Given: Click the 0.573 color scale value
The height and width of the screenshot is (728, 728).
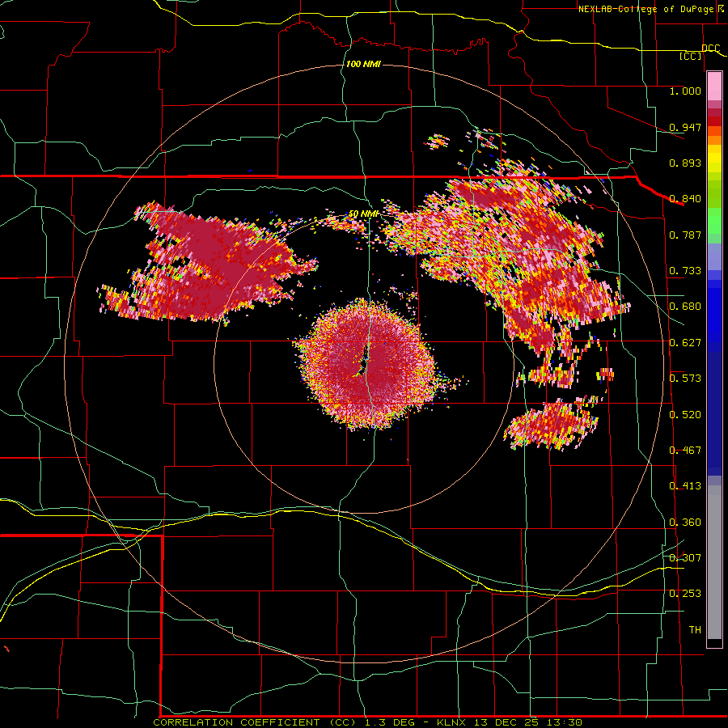Looking at the screenshot, I should click(685, 379).
